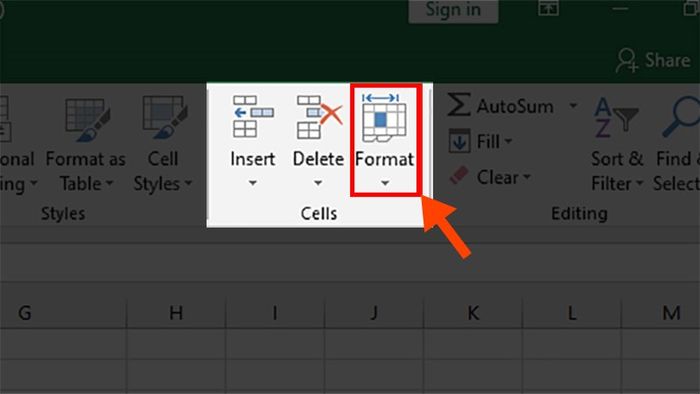Click the Share button

(x=654, y=60)
